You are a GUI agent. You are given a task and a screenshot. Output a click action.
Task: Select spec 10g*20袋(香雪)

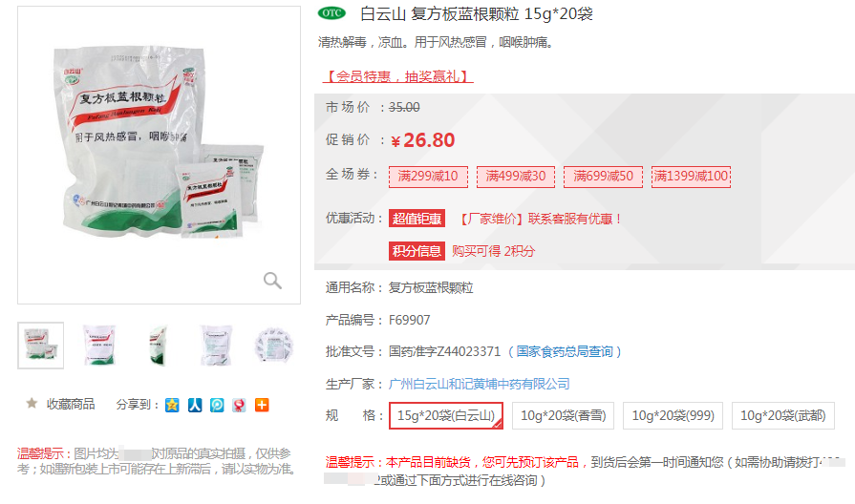pos(563,416)
